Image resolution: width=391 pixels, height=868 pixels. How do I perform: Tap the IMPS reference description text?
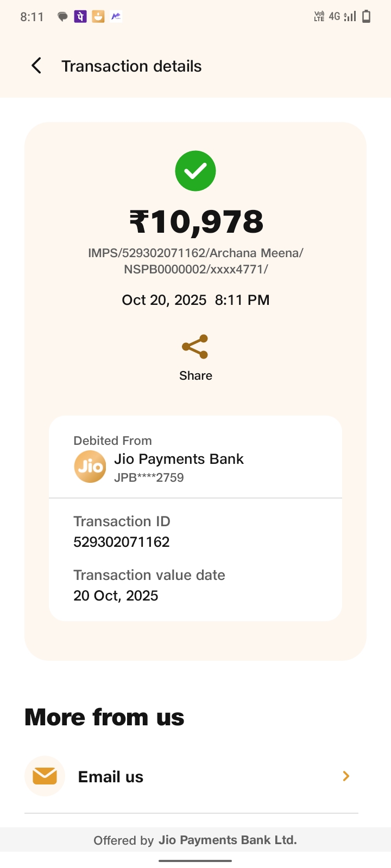195,261
